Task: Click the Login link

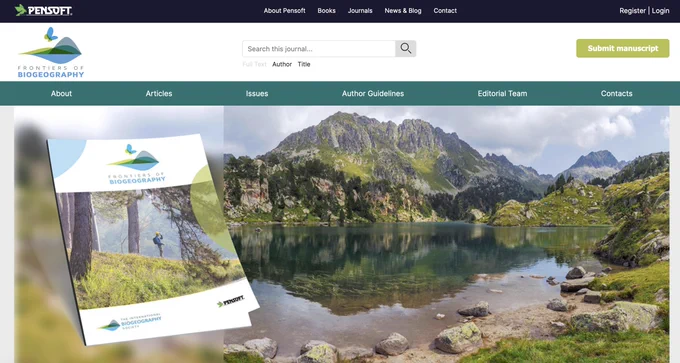Action: (x=660, y=11)
